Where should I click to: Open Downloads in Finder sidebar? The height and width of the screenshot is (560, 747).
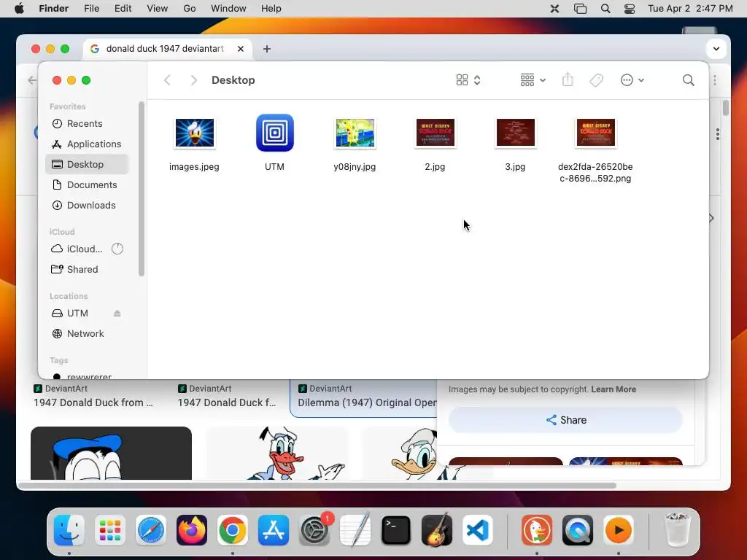click(87, 205)
